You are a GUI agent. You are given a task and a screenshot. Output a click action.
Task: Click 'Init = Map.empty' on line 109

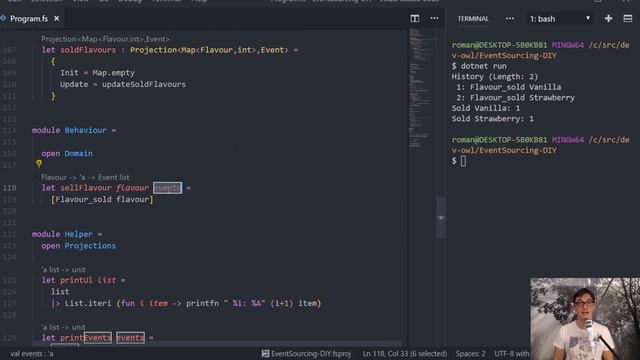(x=97, y=73)
